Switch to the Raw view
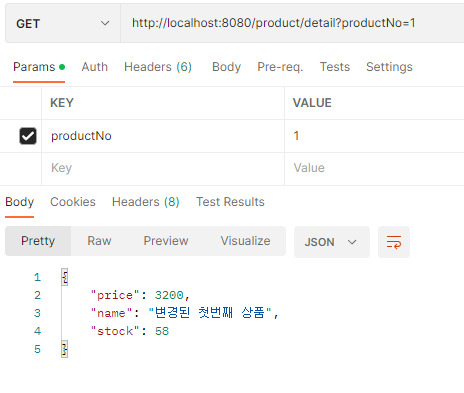The width and height of the screenshot is (464, 393). pos(99,241)
